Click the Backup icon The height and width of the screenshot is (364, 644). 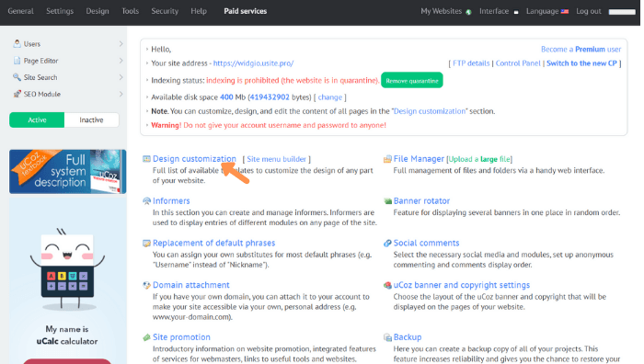pos(387,337)
